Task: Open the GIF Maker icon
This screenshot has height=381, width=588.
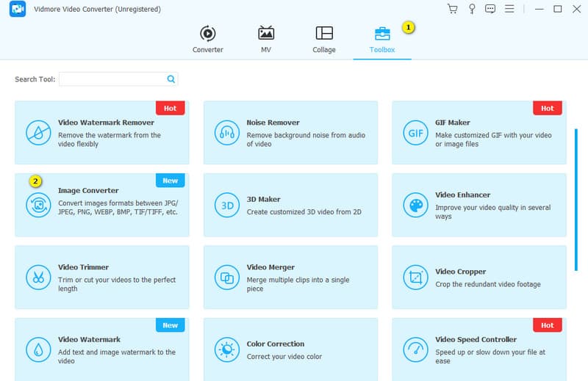Action: pos(415,133)
